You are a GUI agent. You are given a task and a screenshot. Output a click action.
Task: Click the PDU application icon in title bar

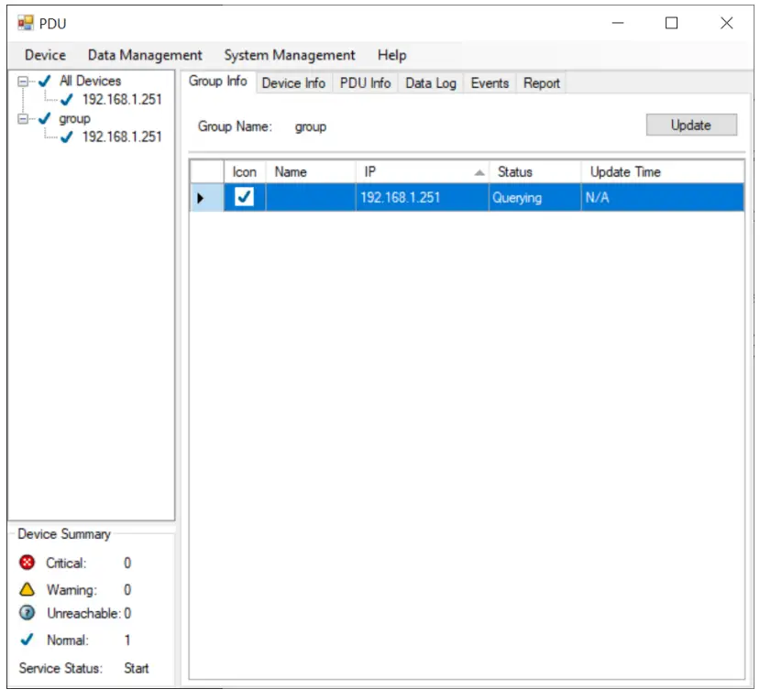[25, 23]
